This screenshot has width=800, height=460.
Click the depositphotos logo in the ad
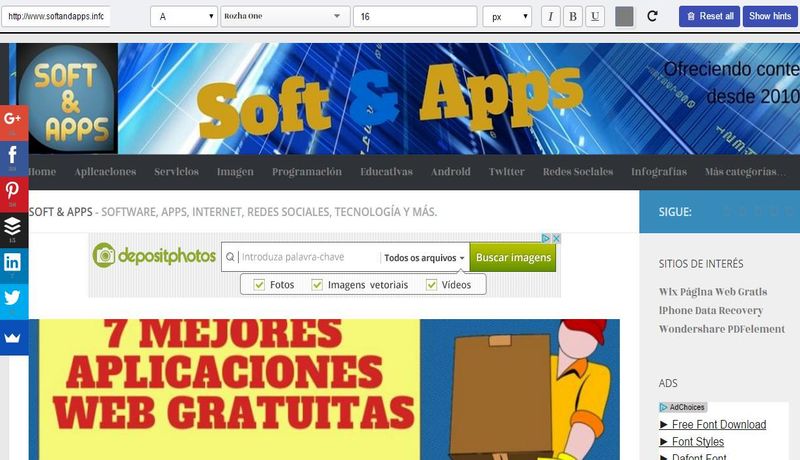tap(154, 255)
